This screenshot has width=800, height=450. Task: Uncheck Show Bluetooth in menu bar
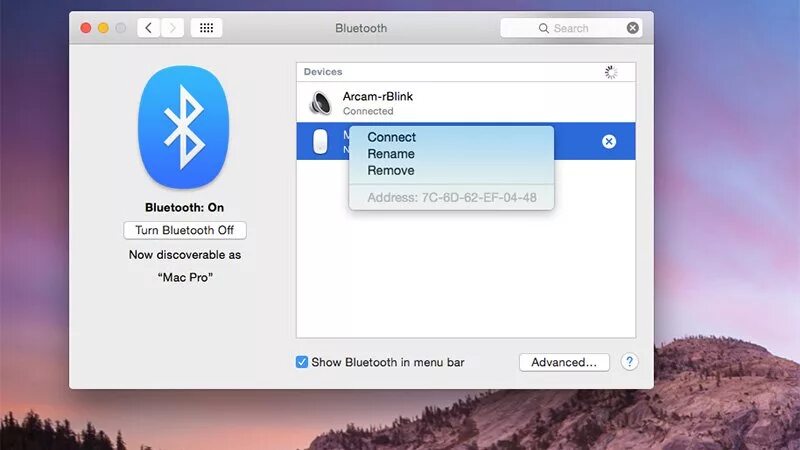[302, 362]
